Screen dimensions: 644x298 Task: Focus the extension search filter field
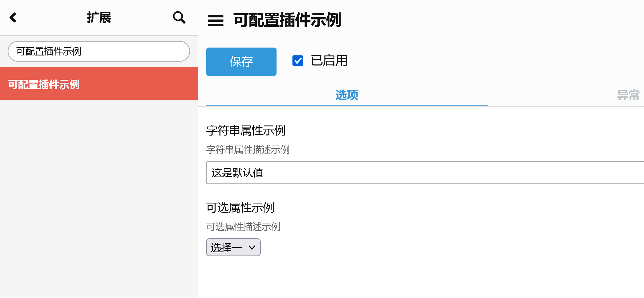click(x=99, y=51)
